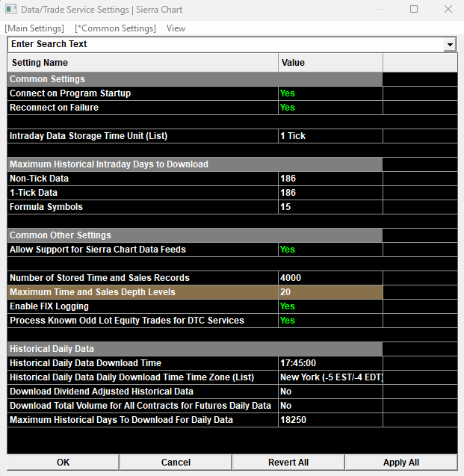Select the Formula Symbols setting name
The width and height of the screenshot is (464, 476).
click(x=143, y=207)
